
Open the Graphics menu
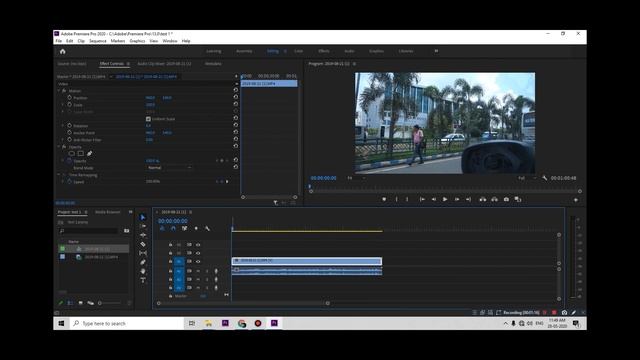tap(137, 41)
